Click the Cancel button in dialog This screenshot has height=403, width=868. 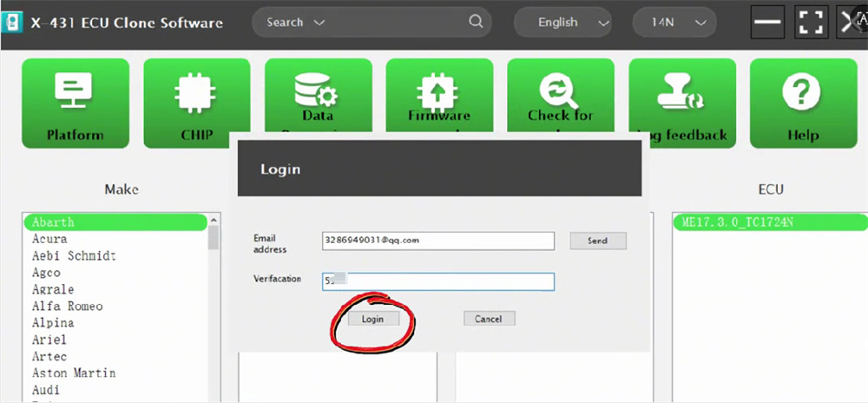coord(489,319)
